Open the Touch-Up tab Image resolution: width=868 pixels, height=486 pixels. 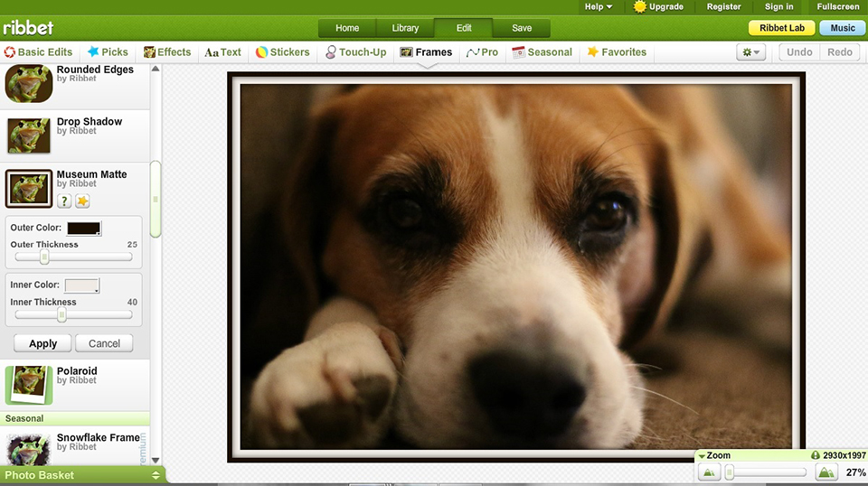click(355, 52)
